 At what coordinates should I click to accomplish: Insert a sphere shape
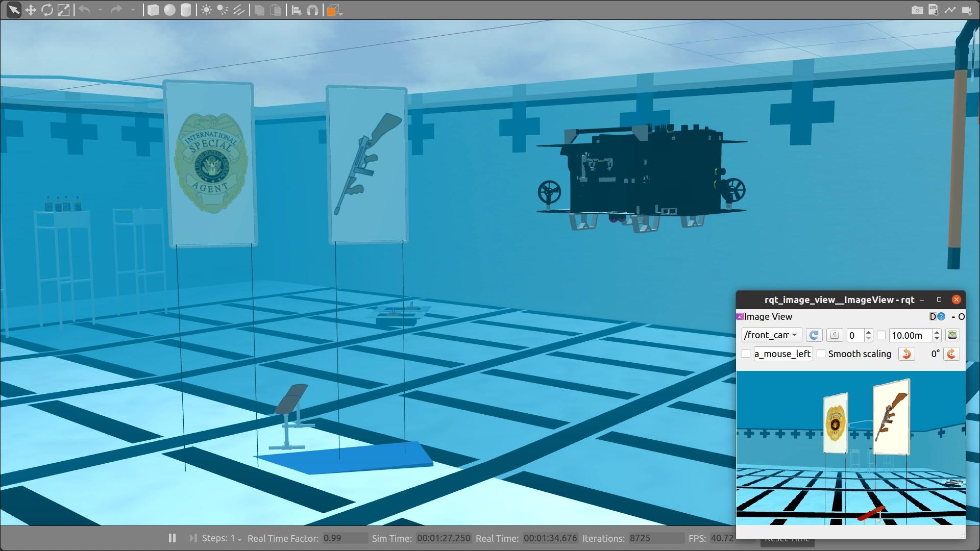point(169,10)
